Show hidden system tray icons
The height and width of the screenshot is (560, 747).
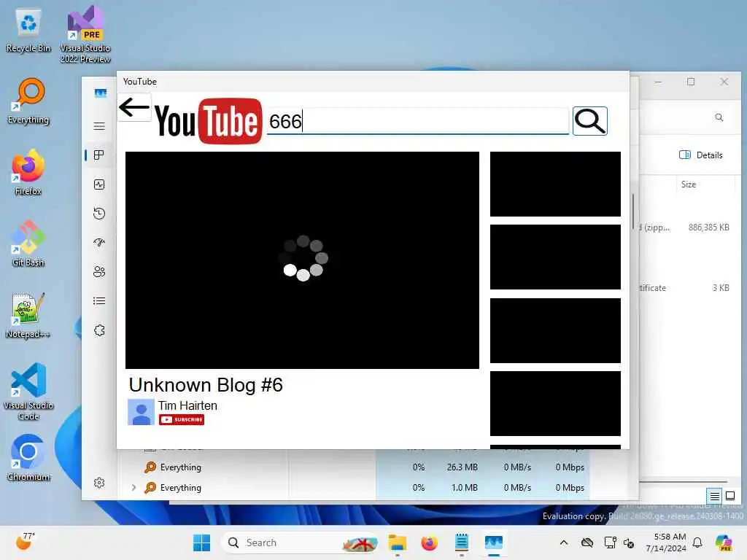[x=564, y=542]
